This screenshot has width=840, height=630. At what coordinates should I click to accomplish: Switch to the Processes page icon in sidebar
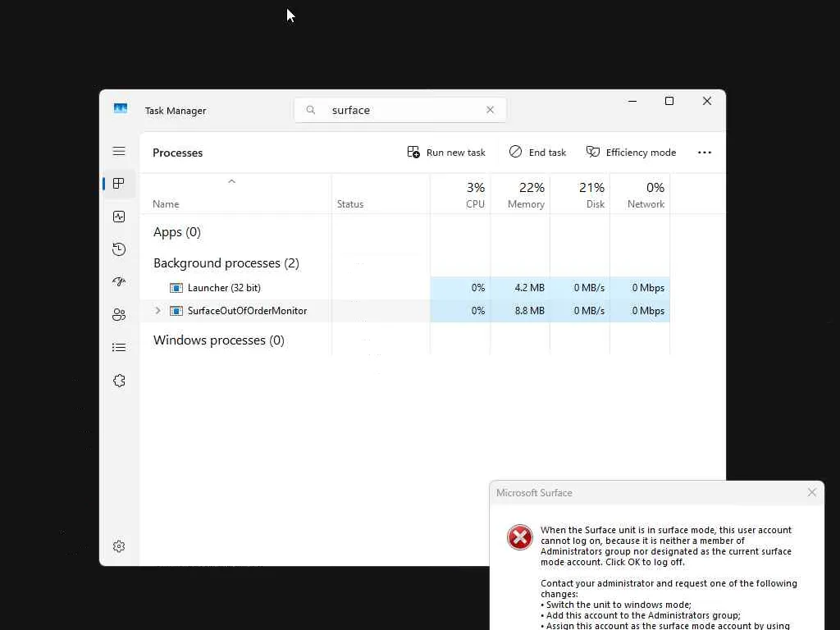pos(119,184)
